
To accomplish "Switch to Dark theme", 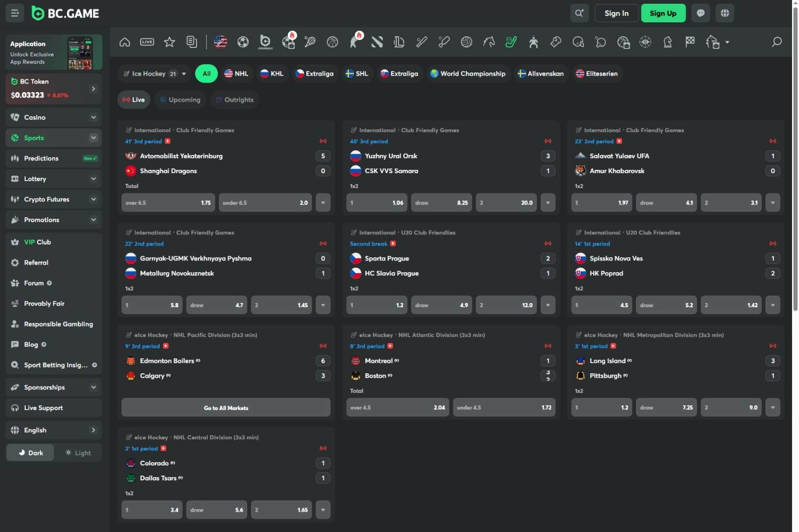I will [x=30, y=453].
